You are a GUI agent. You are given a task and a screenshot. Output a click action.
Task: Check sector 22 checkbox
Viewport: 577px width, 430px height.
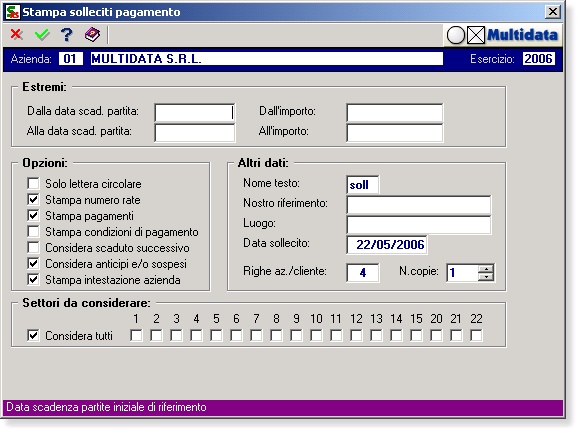pyautogui.click(x=476, y=335)
